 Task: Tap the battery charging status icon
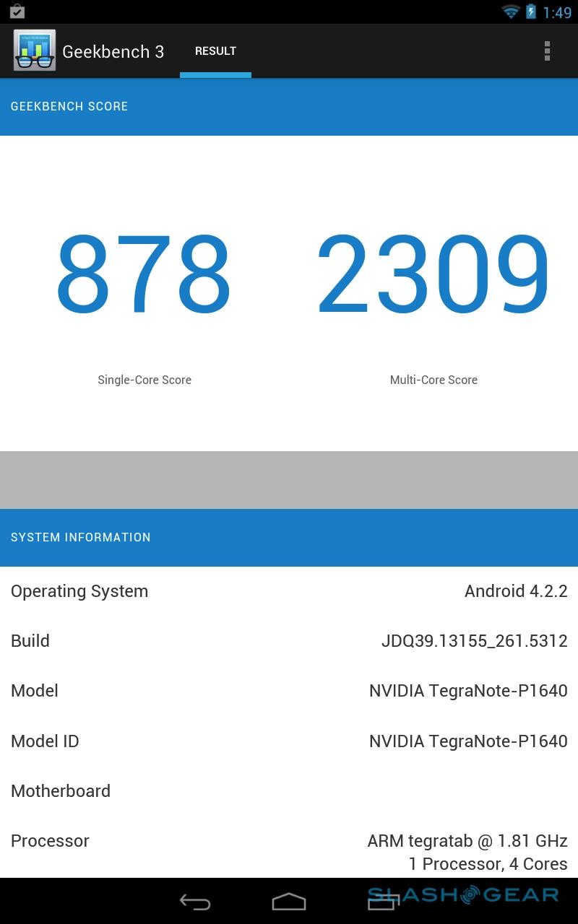point(531,12)
